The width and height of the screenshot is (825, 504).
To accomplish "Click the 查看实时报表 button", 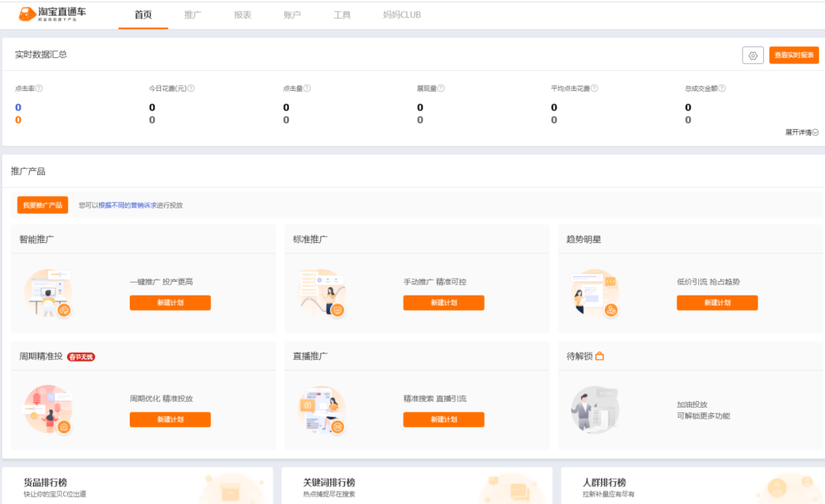I will click(x=792, y=55).
